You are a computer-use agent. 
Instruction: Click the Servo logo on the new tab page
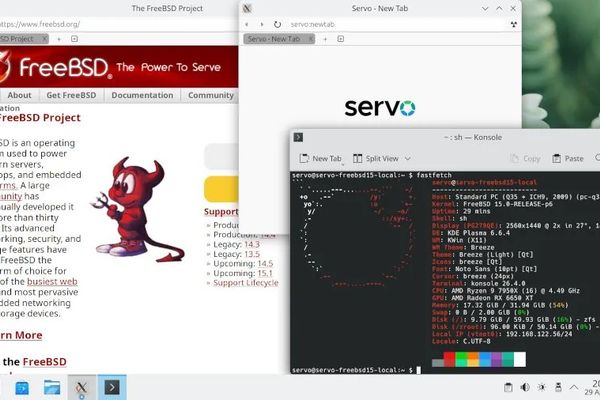[380, 108]
